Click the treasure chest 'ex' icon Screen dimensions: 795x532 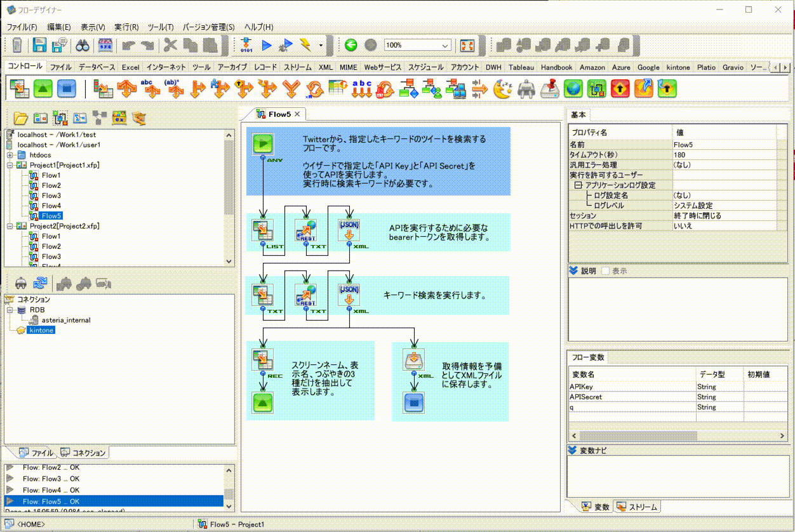coord(119,117)
